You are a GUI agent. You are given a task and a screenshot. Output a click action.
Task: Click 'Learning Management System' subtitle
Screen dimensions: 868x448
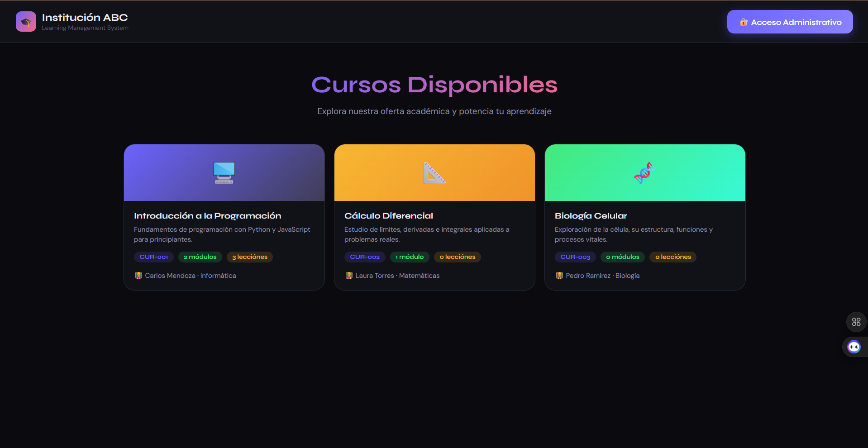coord(85,28)
